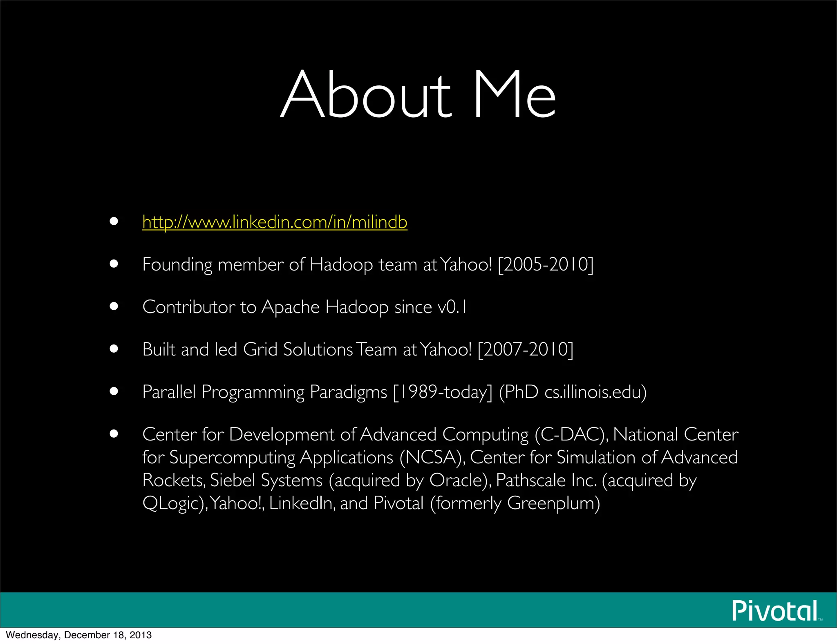Click the [2005-2010] date range text
Screen dimensions: 837x644
(545, 264)
